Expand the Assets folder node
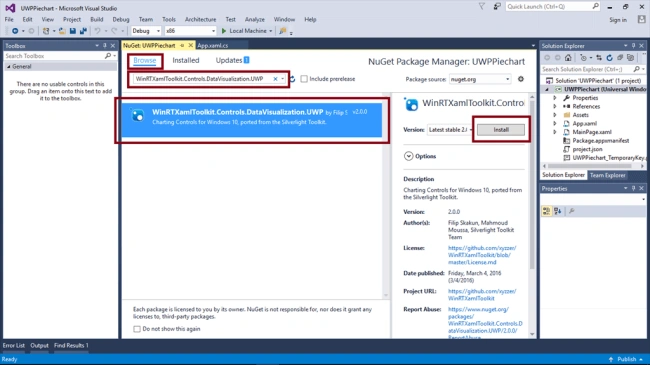 pyautogui.click(x=555, y=115)
